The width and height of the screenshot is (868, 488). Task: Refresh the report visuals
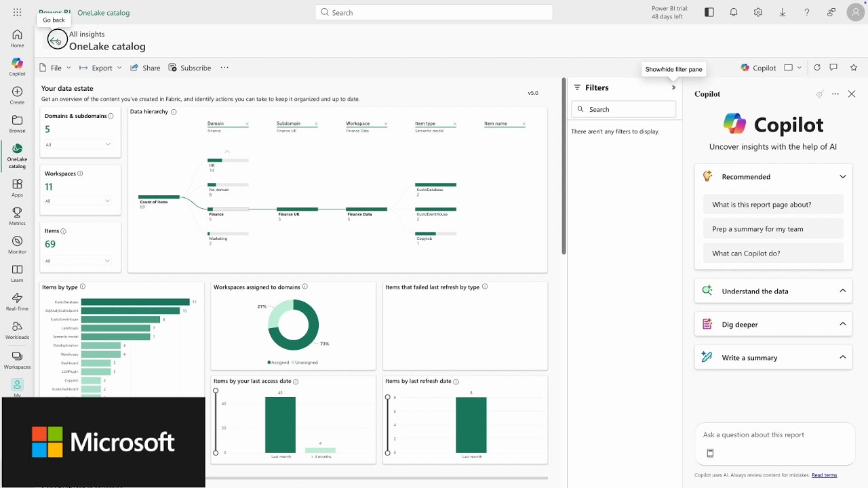tap(817, 68)
